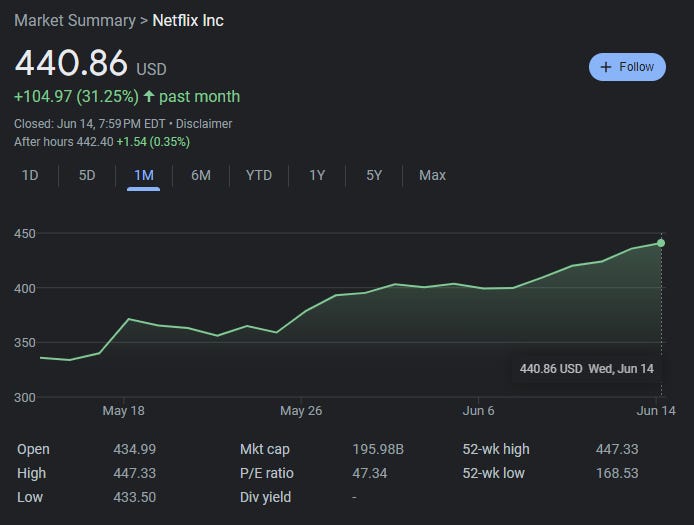The image size is (694, 525).
Task: Click the 52-wk high label
Action: coord(496,449)
